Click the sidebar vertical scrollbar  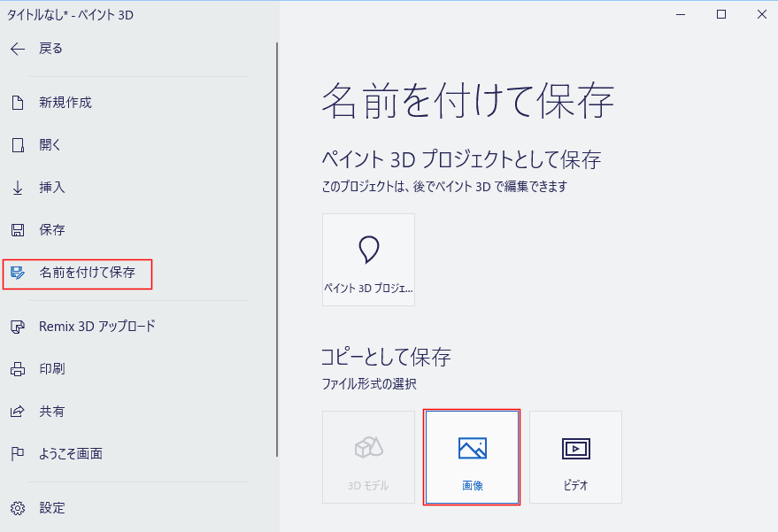click(x=277, y=250)
